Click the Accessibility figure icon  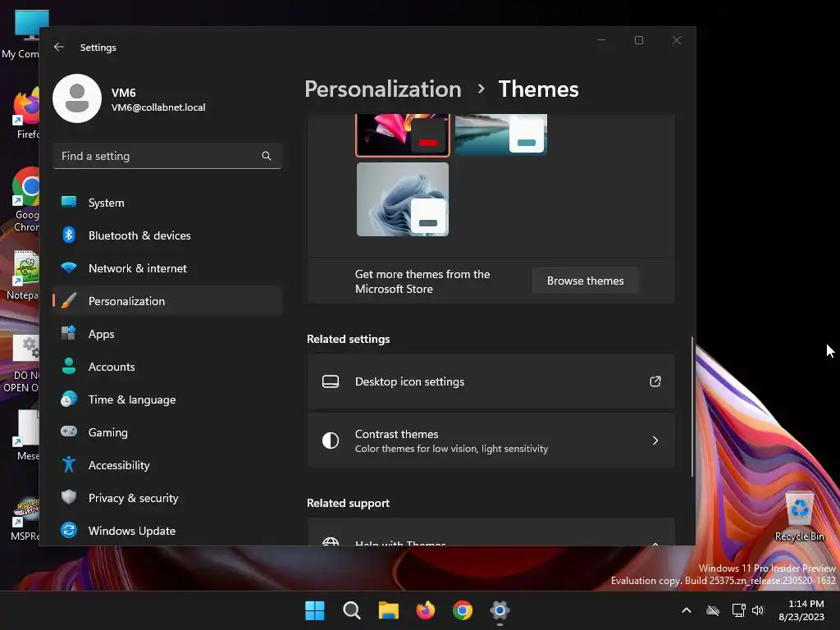(x=69, y=464)
